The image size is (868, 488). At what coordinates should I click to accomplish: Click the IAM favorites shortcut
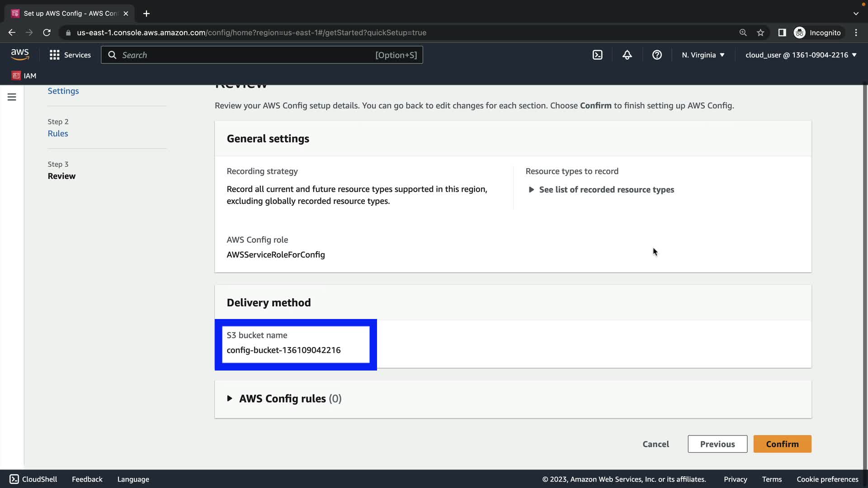(24, 76)
